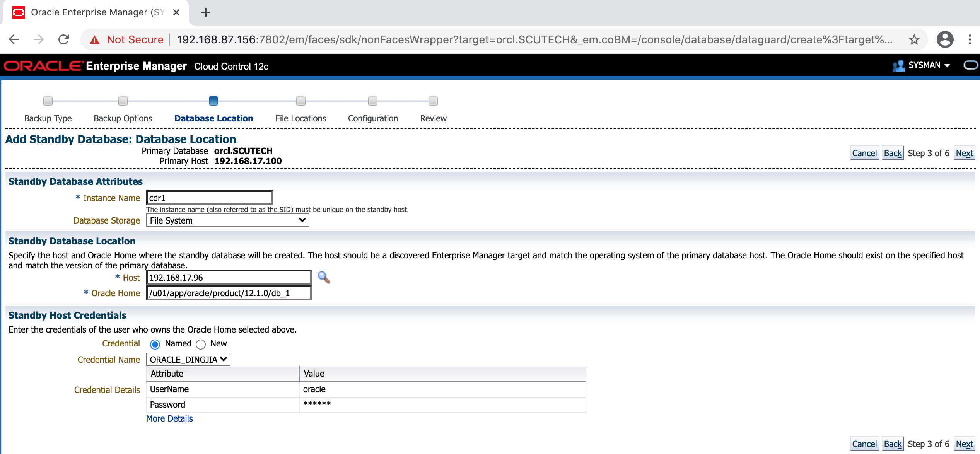
Task: Click the bottom Next button
Action: (x=964, y=444)
